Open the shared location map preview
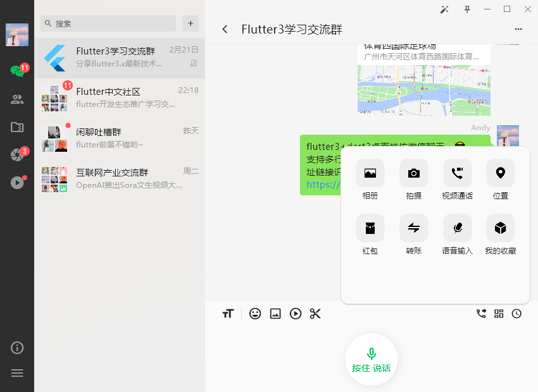538x392 pixels. coord(423,90)
